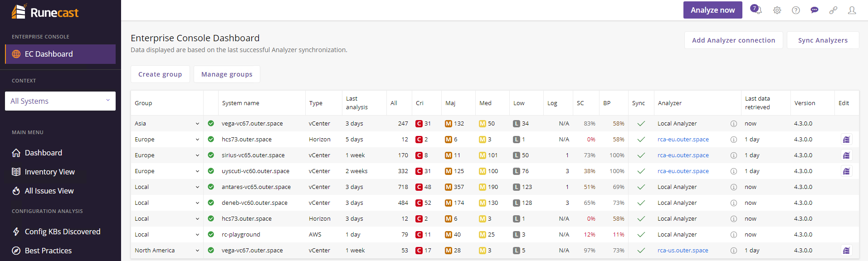The height and width of the screenshot is (261, 868).
Task: Expand group dropdown for deneb-vc60.outer.space row
Action: point(197,203)
